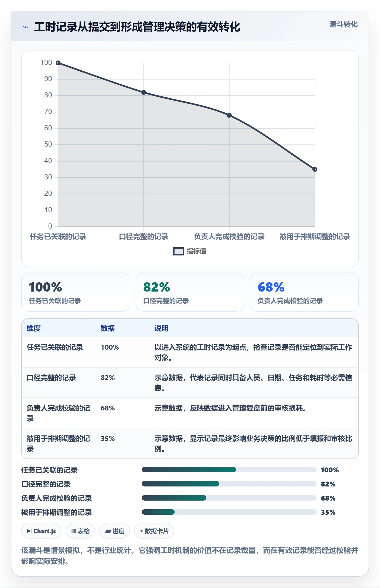Screen dimensions: 380x588
Task: Click progress bar for 被用于排期调整的记录
Action: click(x=229, y=512)
